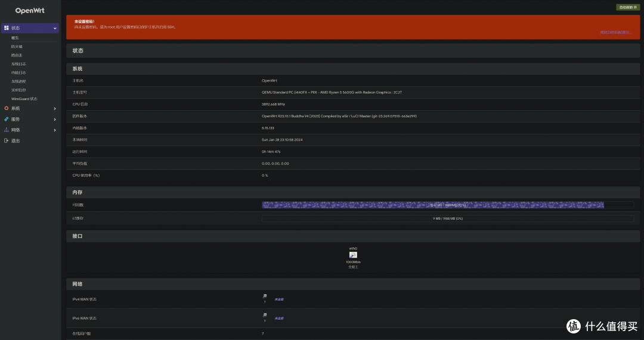This screenshot has width=644, height=340.
Task: Click the 退出 logout label
Action: coord(16,141)
